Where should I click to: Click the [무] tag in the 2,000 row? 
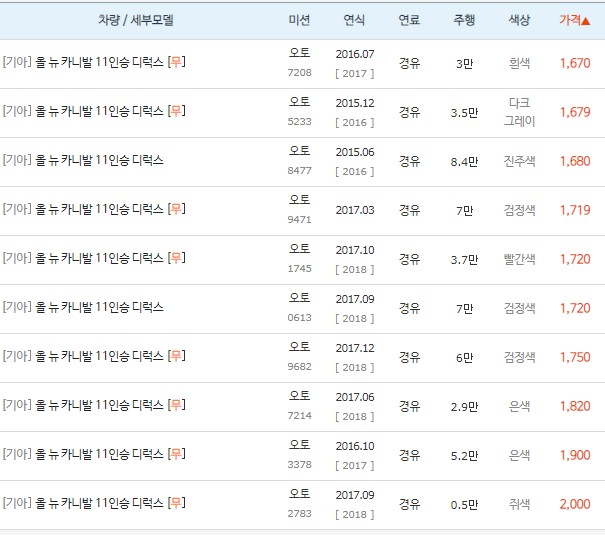pos(177,503)
